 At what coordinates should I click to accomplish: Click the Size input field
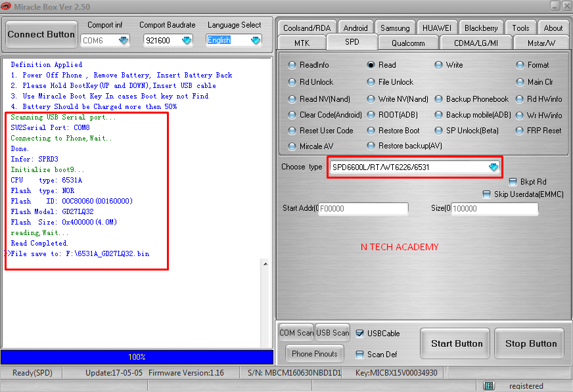tap(495, 209)
